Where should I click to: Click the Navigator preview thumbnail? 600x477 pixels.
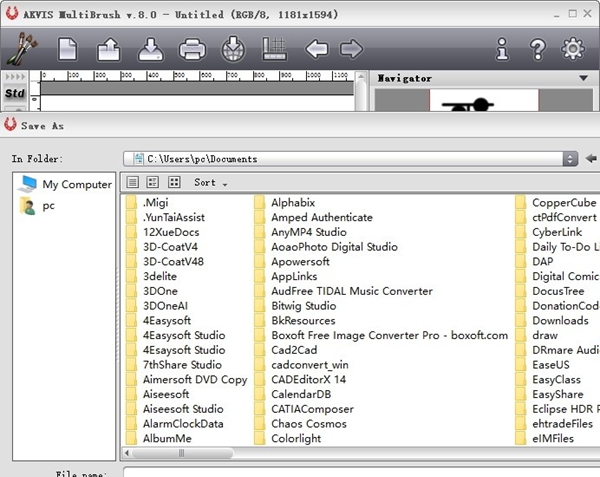(484, 100)
